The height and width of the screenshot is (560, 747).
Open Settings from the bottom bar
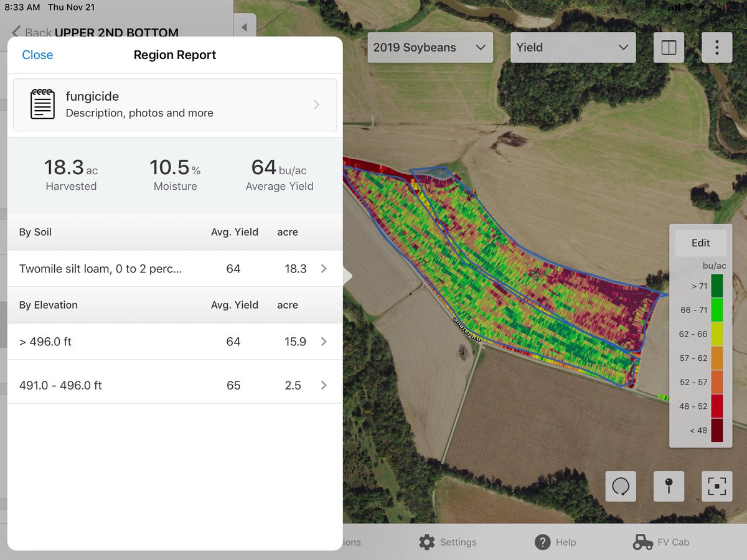click(x=448, y=542)
